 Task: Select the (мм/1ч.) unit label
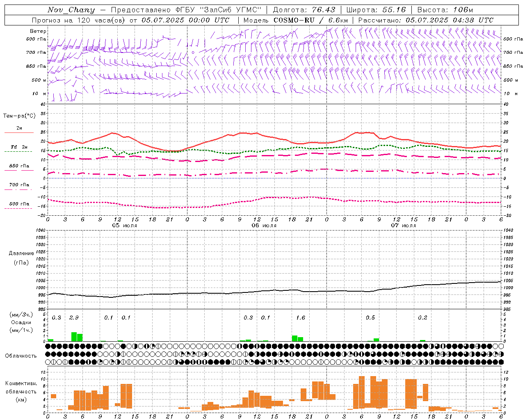tap(21, 330)
